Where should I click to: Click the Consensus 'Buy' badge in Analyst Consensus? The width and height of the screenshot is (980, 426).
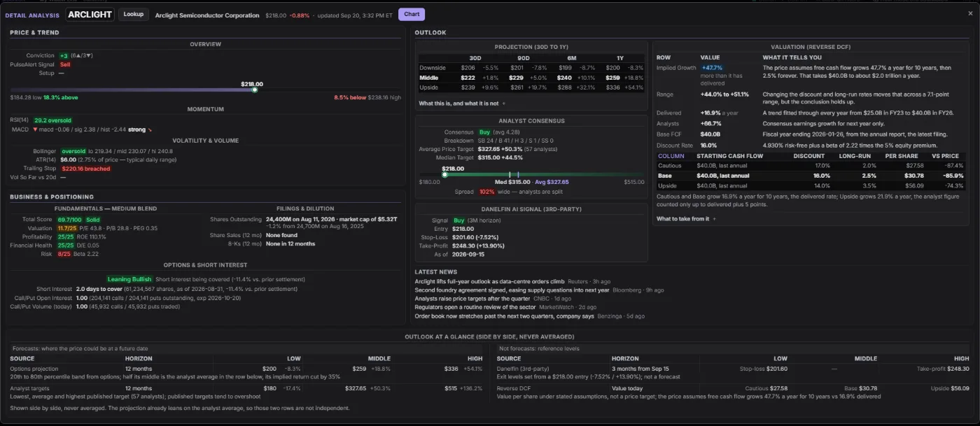point(484,132)
